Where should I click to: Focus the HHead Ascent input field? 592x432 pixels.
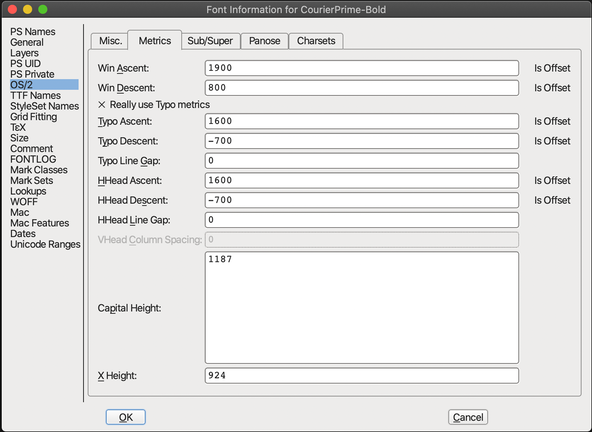tap(362, 181)
